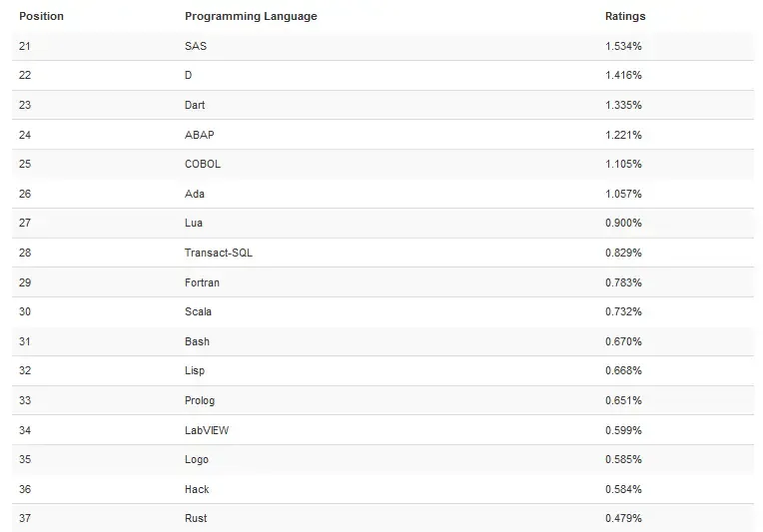Click the Position column header

click(x=41, y=16)
